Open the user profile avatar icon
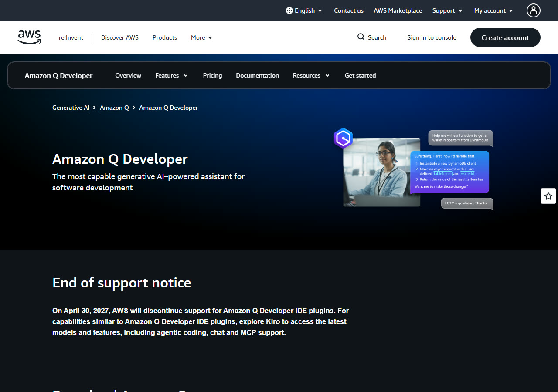The image size is (558, 392). [533, 10]
